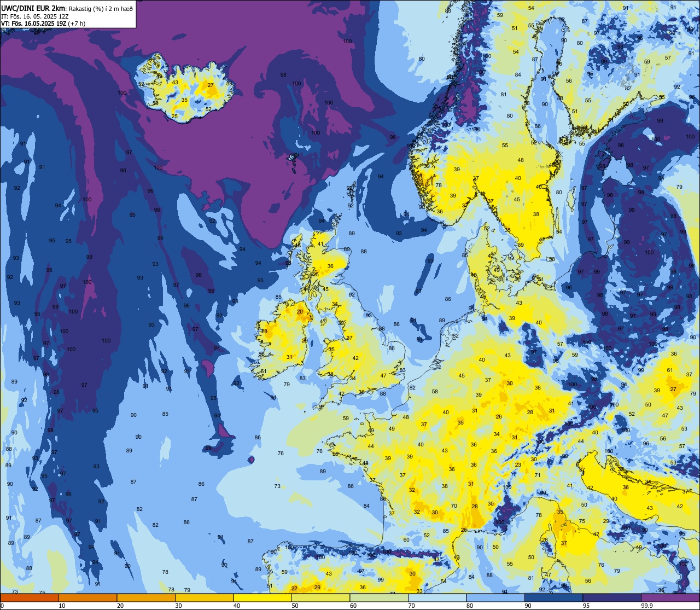Viewport: 700px width, 610px height.
Task: Click the "60" legend scale label
Action: tap(353, 606)
